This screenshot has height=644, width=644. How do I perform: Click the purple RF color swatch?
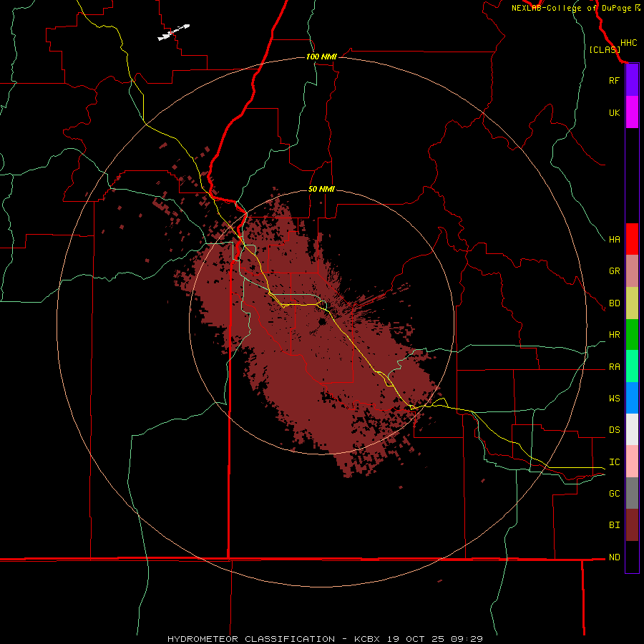coord(632,80)
